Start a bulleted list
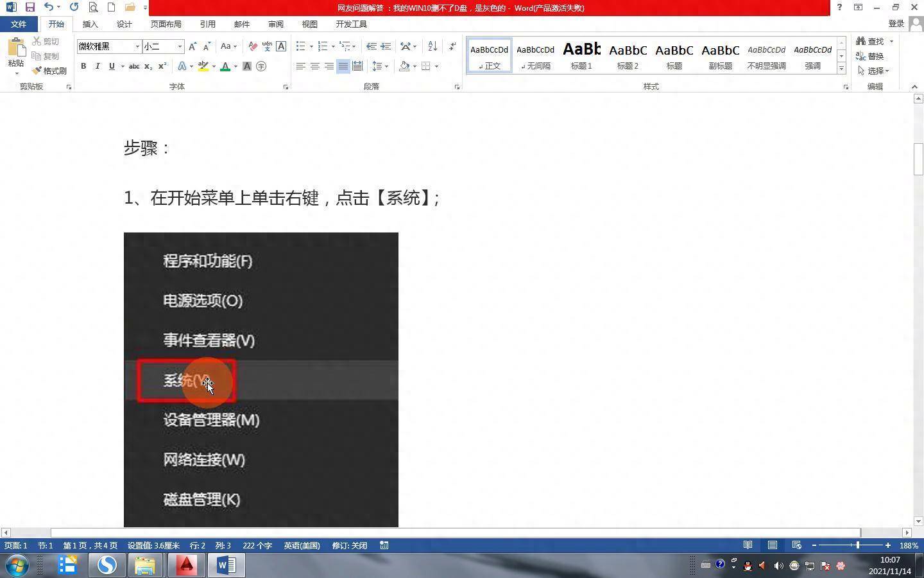924x578 pixels. coord(301,46)
